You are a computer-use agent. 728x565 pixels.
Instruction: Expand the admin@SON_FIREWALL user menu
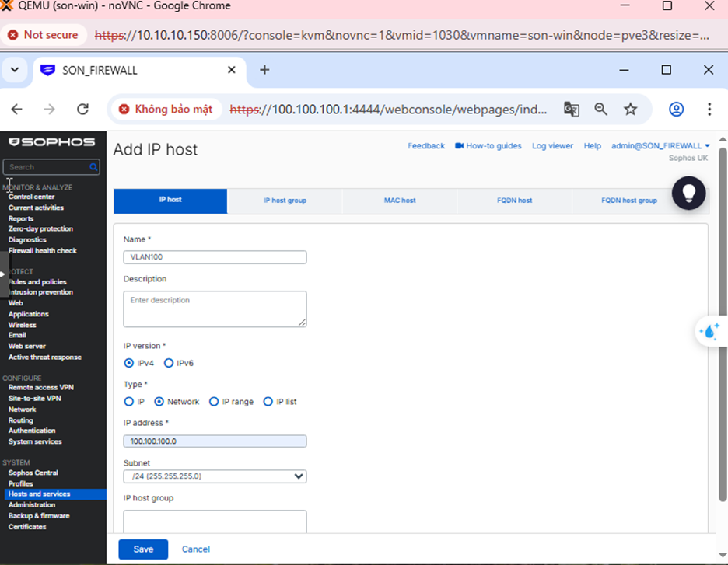pos(660,146)
